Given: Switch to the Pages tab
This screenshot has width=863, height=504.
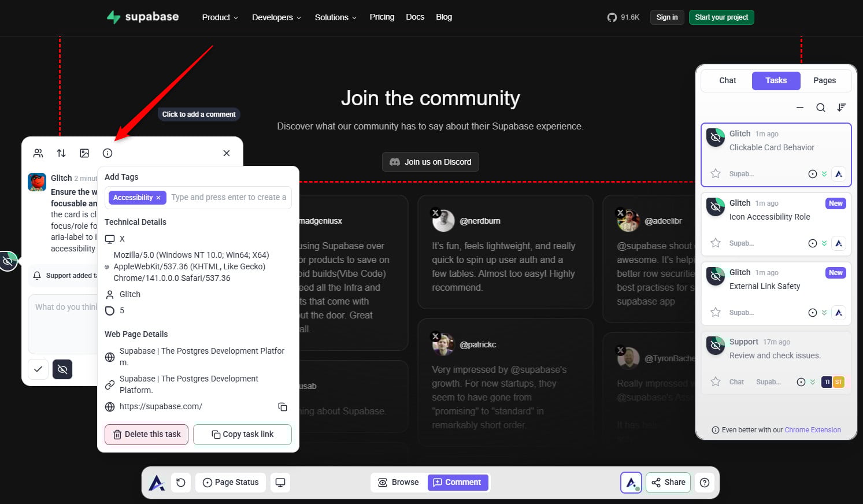Looking at the screenshot, I should [x=824, y=80].
